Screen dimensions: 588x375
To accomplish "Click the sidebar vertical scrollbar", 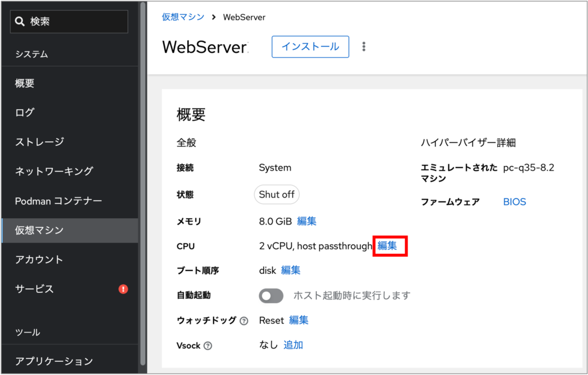I will 142,184.
